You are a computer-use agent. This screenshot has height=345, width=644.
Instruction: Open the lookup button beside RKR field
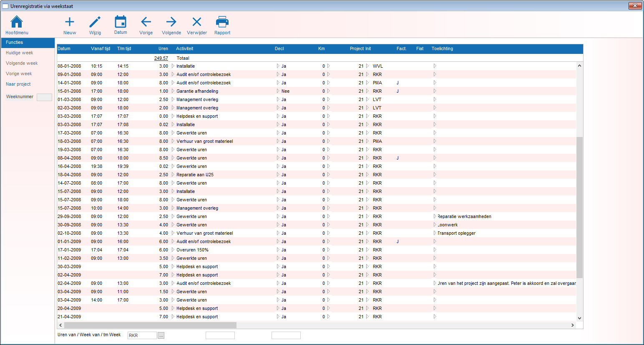(x=161, y=335)
